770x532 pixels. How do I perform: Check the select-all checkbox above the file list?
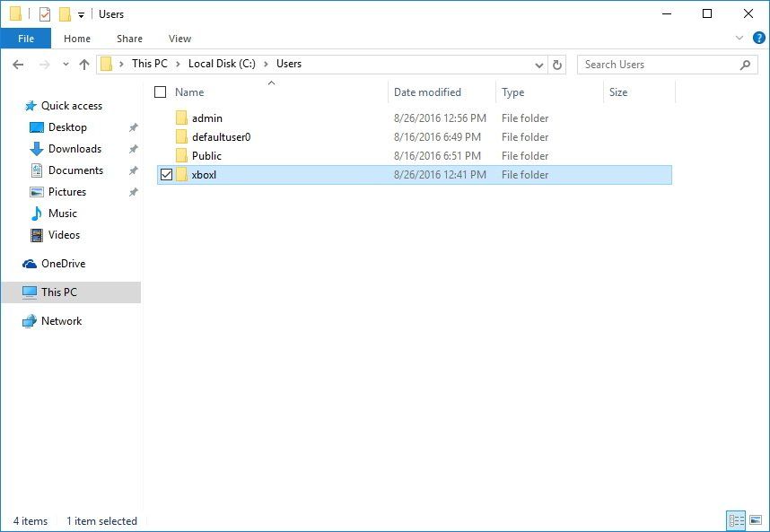(159, 92)
